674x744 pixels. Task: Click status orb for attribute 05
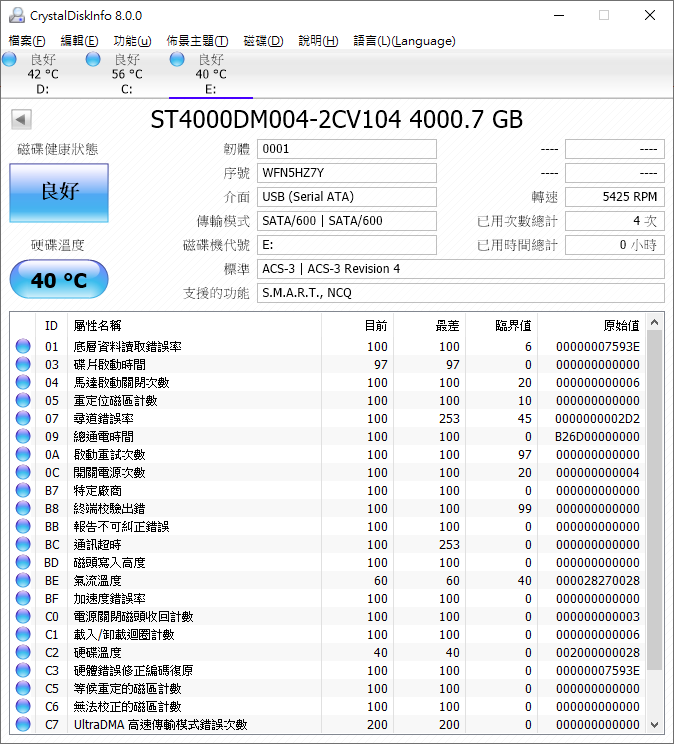click(x=23, y=400)
